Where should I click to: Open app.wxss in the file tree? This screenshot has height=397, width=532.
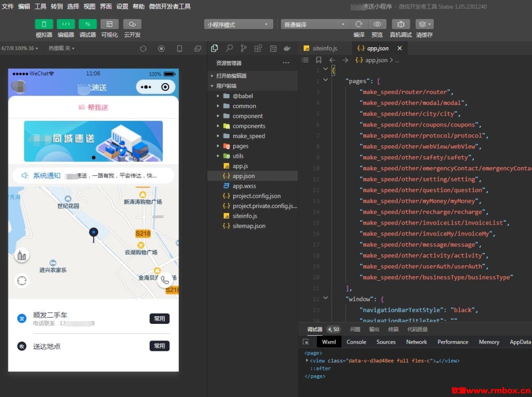click(x=253, y=186)
